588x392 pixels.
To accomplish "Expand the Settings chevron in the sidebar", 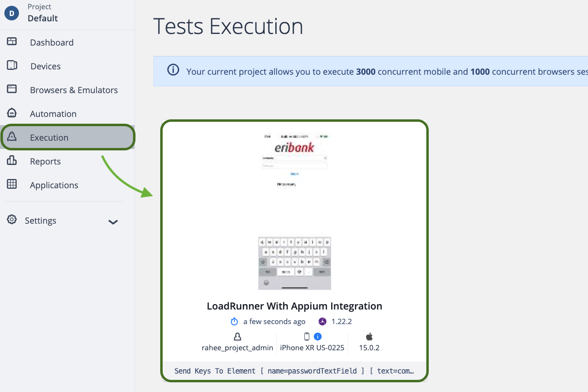I will coord(113,222).
